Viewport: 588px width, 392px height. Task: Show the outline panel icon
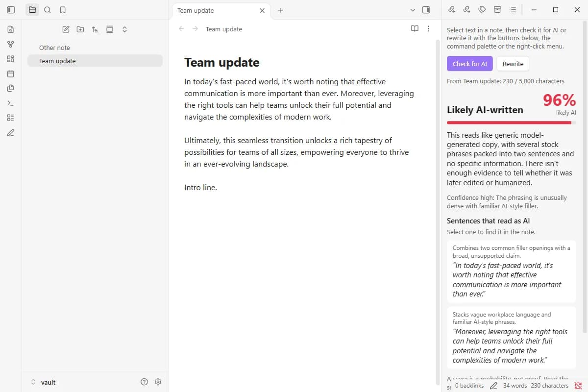513,10
